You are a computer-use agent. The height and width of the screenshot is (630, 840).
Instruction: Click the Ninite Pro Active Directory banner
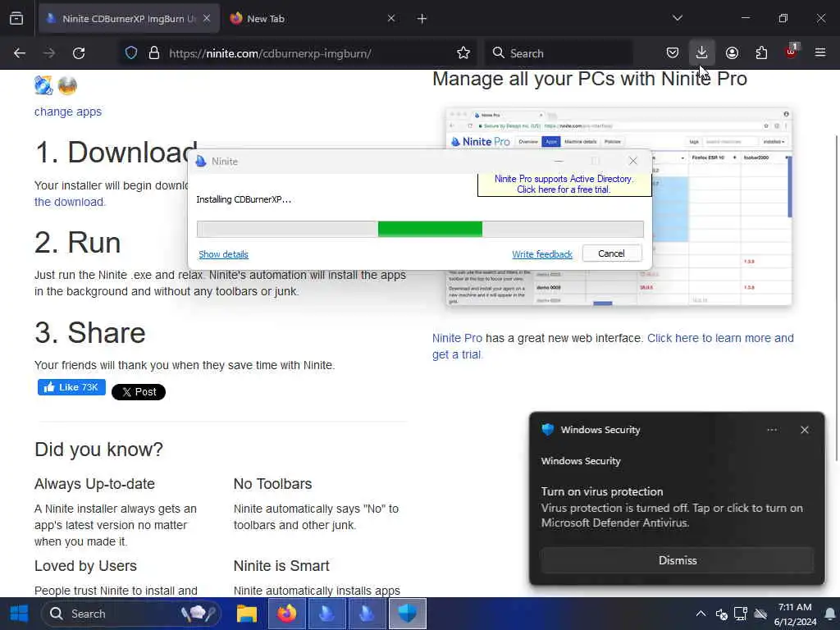[x=563, y=185]
